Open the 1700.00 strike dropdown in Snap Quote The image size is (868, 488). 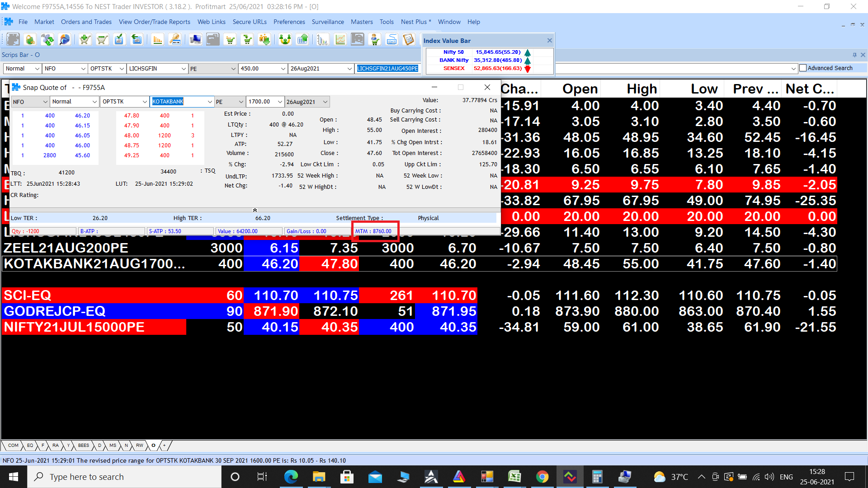pos(280,102)
